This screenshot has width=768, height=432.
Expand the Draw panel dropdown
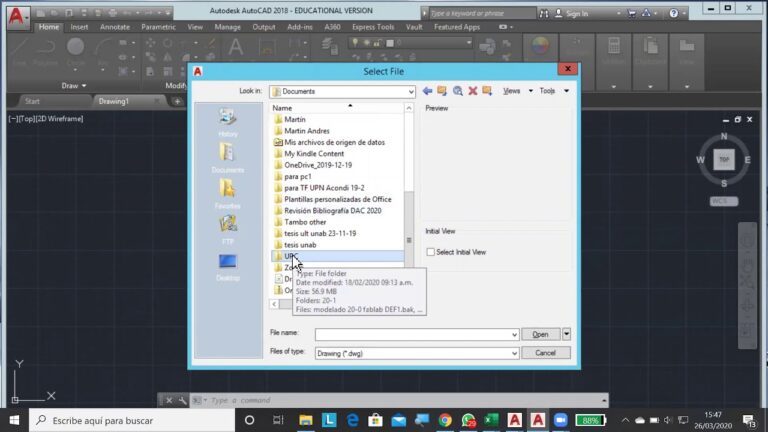(74, 86)
